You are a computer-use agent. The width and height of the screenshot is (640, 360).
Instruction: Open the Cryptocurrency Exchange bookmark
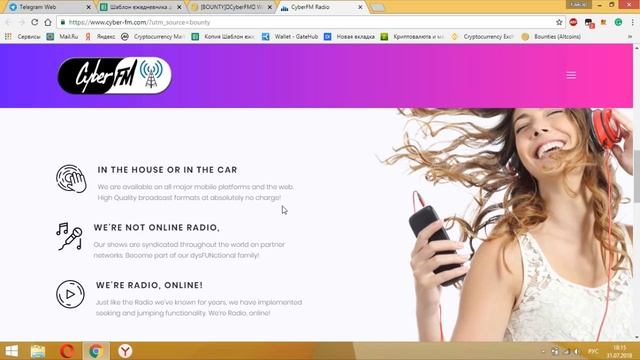tap(482, 36)
